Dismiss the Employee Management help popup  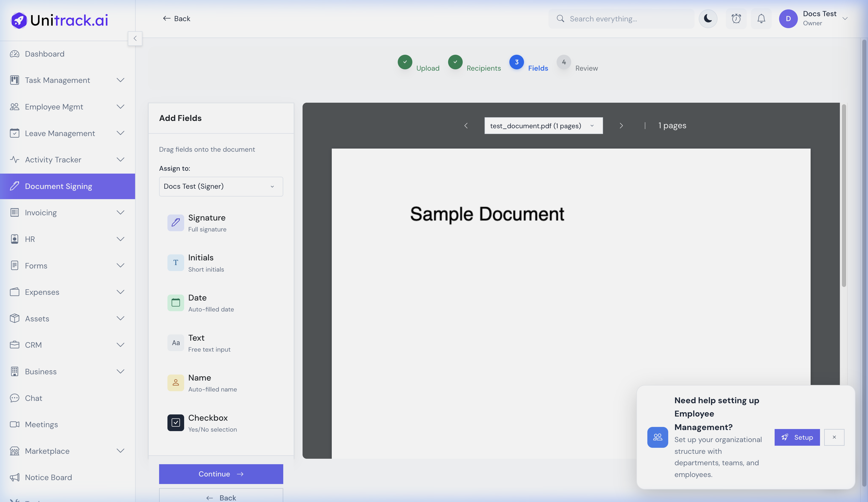click(x=834, y=437)
